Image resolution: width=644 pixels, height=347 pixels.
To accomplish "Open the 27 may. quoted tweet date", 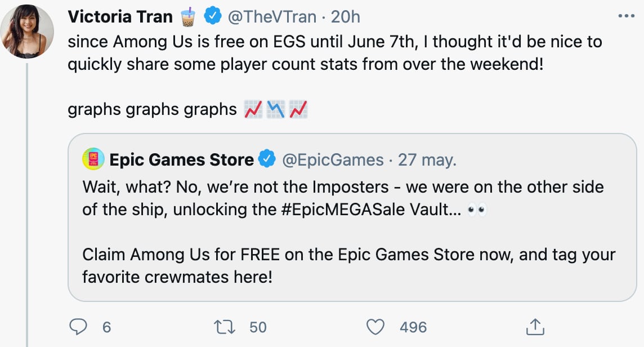I will [x=427, y=160].
